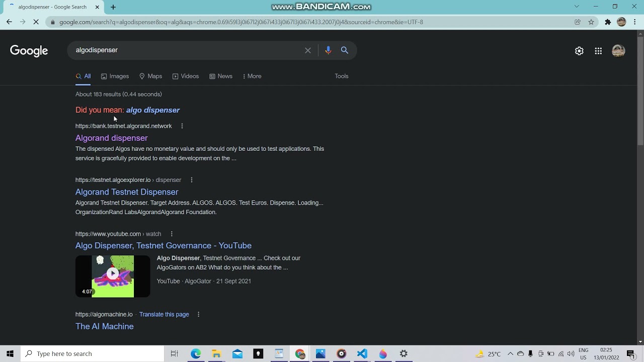Open volume control in system tray
This screenshot has height=362, width=644.
pos(571,354)
